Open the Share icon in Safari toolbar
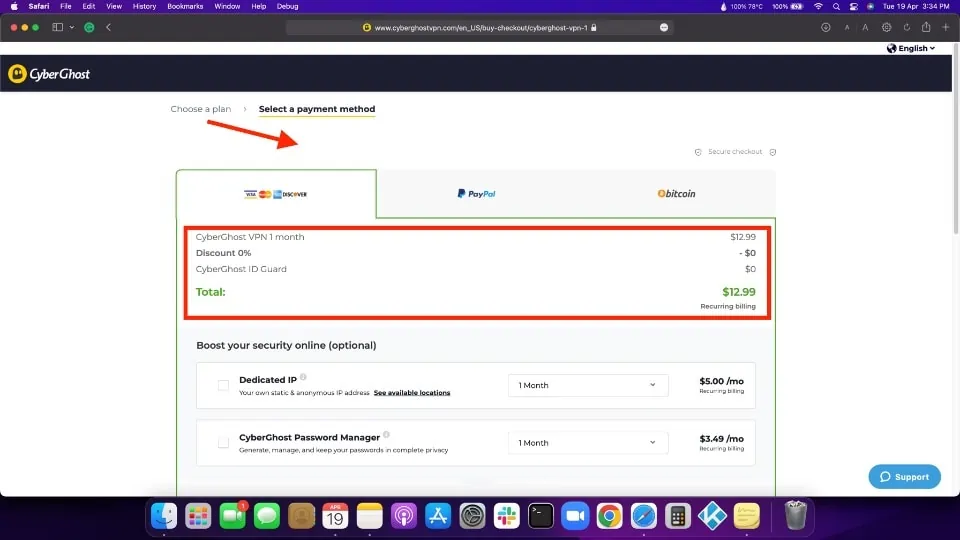 (x=926, y=27)
